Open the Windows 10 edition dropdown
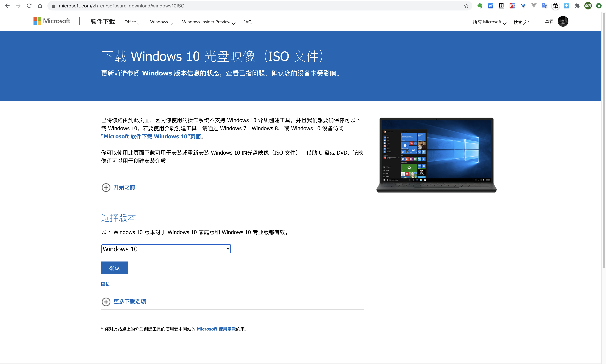 coord(166,249)
